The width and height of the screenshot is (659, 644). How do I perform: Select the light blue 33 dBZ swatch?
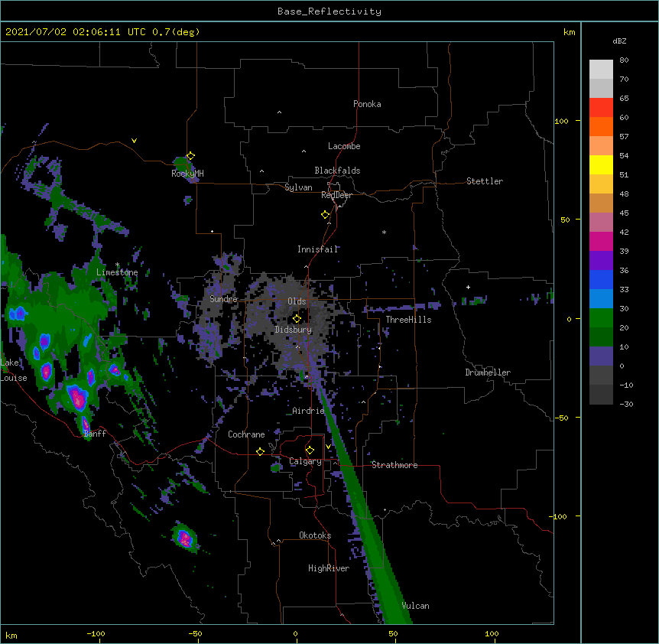point(601,299)
